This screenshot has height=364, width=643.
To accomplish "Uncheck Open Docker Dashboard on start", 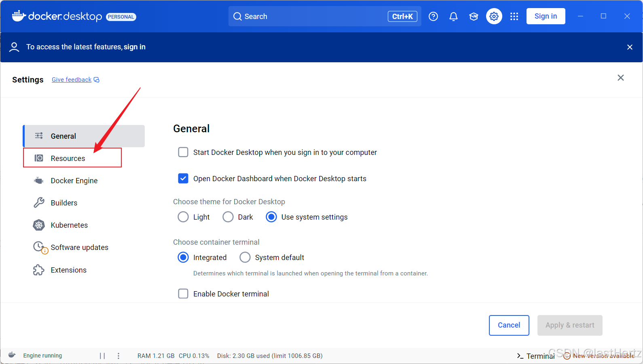I will coord(183,178).
